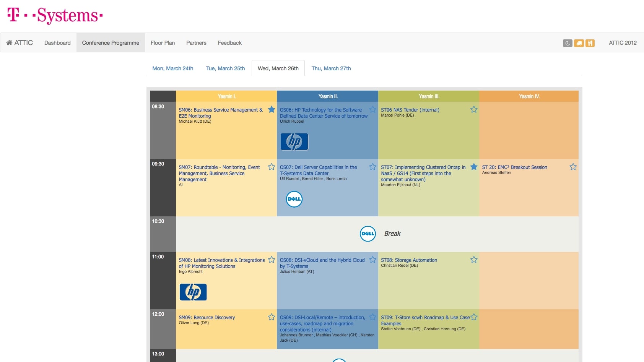Click Dell logo beside Break

click(368, 234)
